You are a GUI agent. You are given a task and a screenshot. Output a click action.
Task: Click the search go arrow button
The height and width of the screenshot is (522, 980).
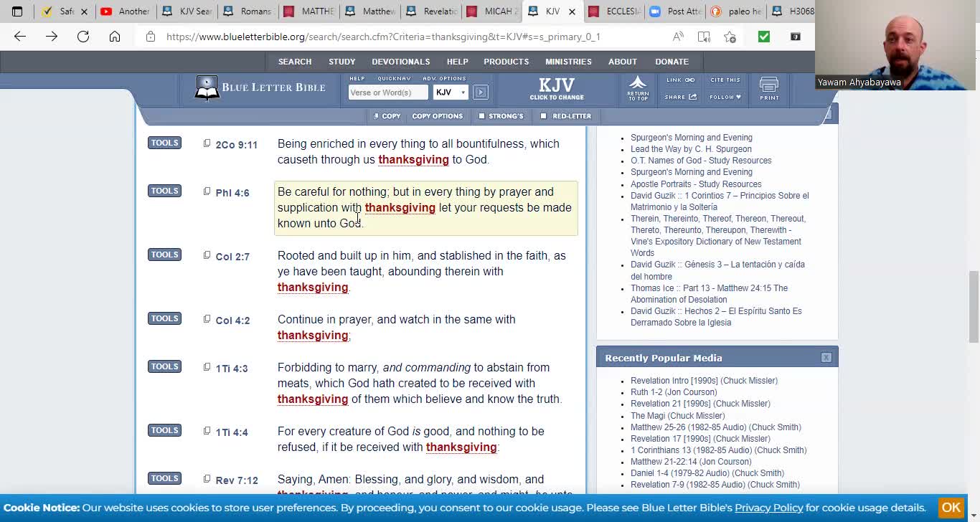[481, 92]
